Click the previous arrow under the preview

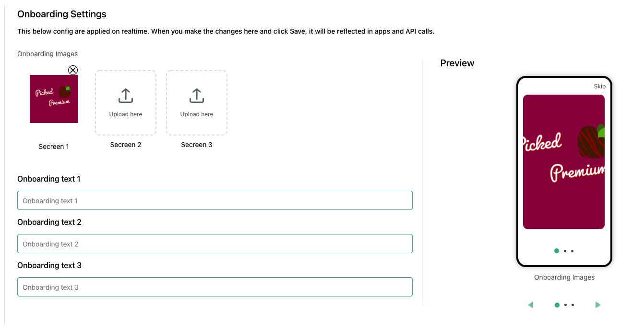(530, 305)
